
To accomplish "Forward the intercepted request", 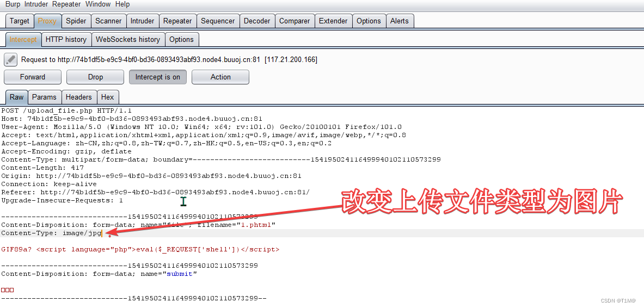I will point(33,77).
